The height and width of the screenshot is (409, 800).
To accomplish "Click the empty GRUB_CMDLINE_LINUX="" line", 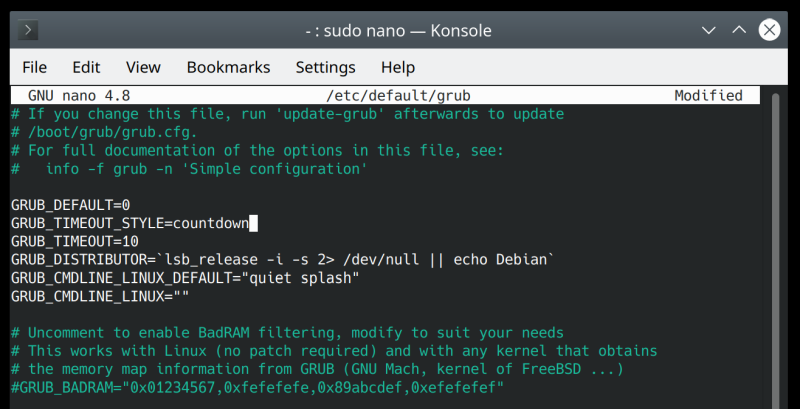I will pos(100,296).
